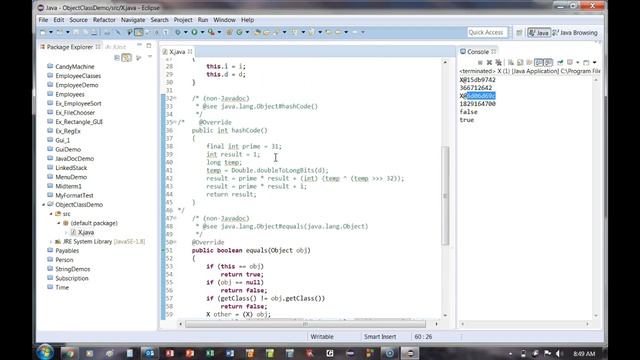Viewport: 640px width, 360px height.
Task: Select the X.java editor tab
Action: (x=177, y=51)
